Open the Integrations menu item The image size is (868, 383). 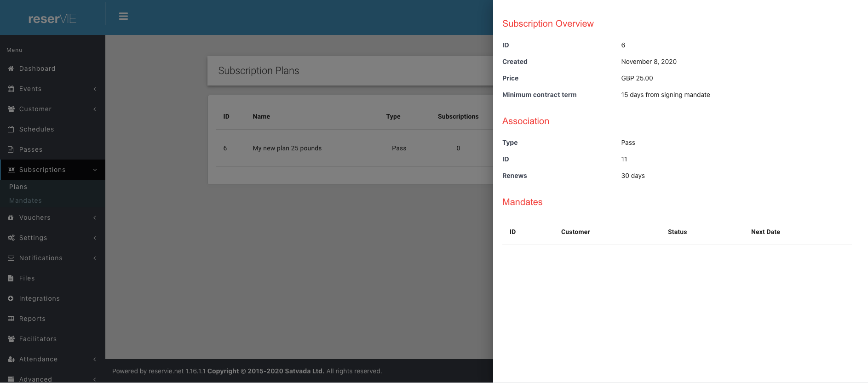[52, 298]
